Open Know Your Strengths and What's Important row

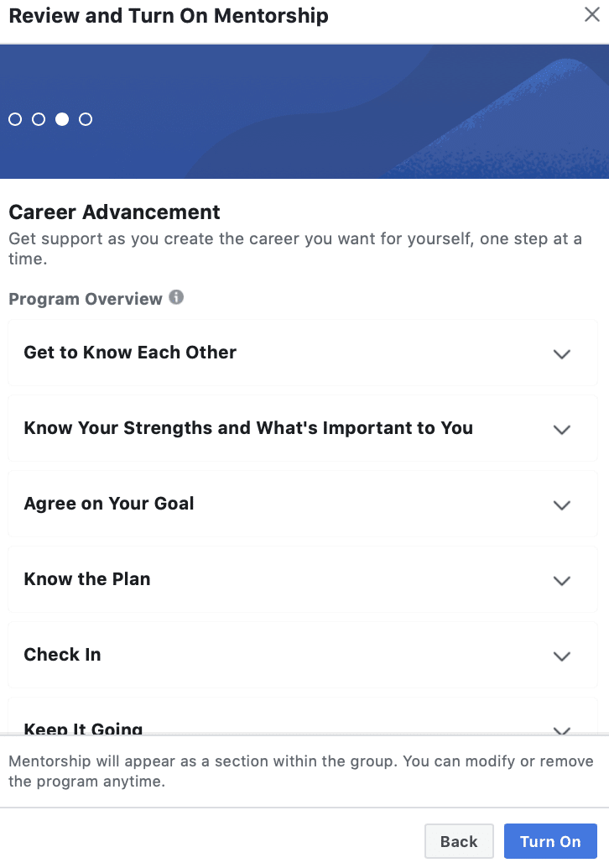pos(303,428)
